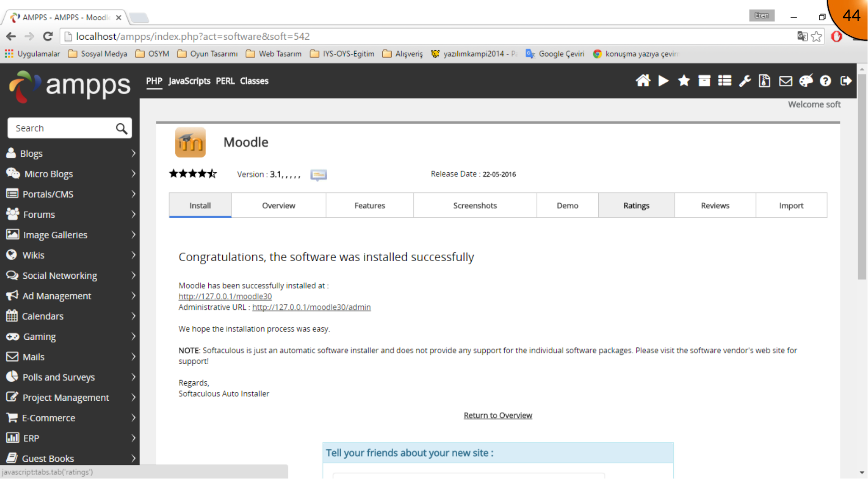This screenshot has height=488, width=868.
Task: Click the Opera extension icon
Action: [836, 36]
